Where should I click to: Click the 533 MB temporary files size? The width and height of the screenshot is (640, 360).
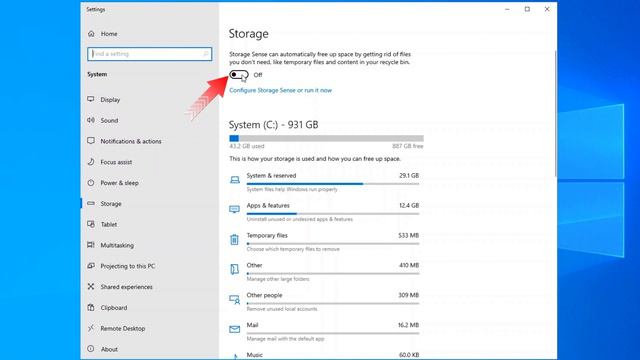tap(409, 236)
